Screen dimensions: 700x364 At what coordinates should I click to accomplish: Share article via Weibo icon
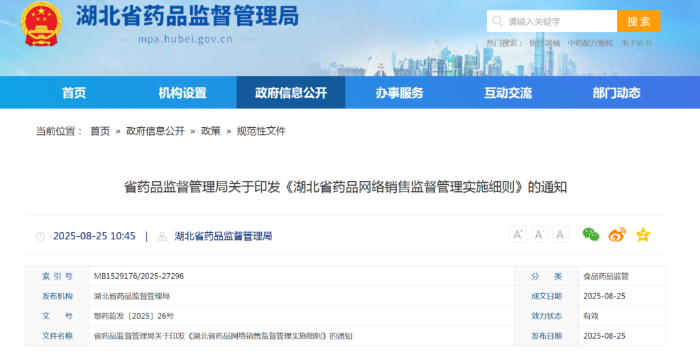617,234
